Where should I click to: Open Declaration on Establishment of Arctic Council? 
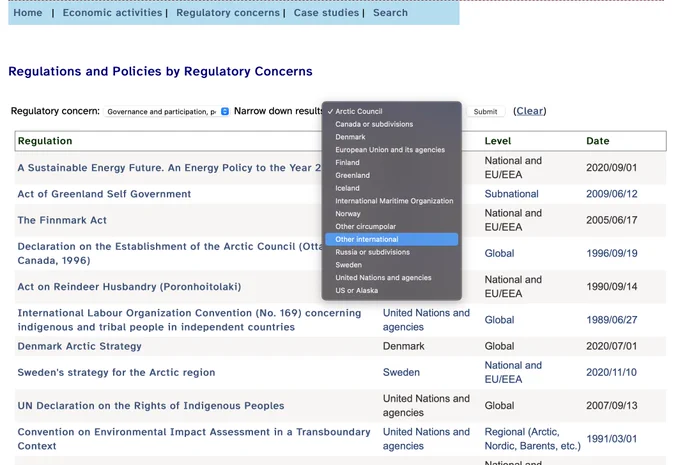[170, 253]
